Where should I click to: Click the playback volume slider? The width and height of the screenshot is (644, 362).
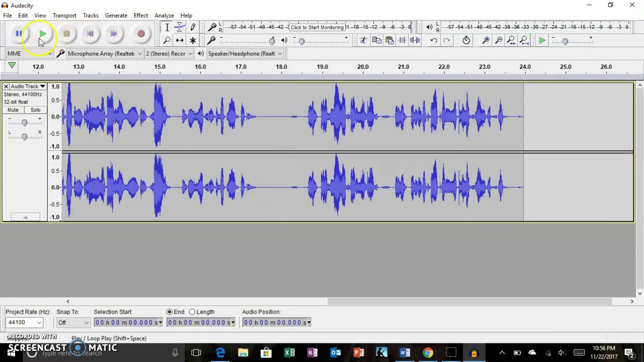[301, 41]
